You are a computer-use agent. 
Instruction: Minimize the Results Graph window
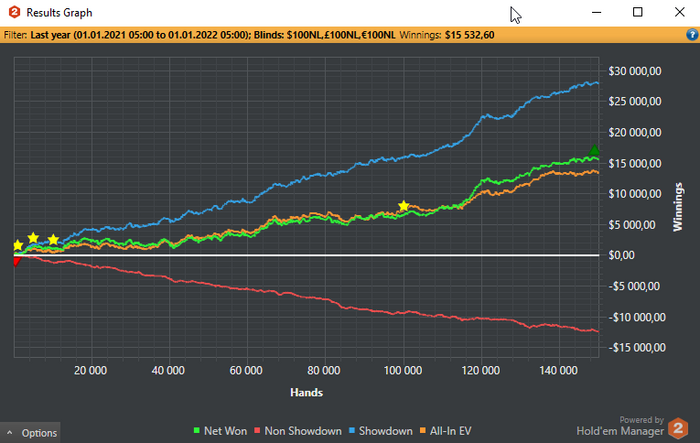coord(596,12)
